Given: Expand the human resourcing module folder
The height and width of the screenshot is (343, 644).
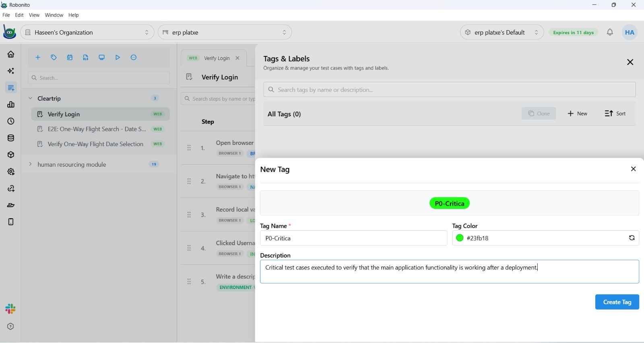Looking at the screenshot, I should [30, 164].
